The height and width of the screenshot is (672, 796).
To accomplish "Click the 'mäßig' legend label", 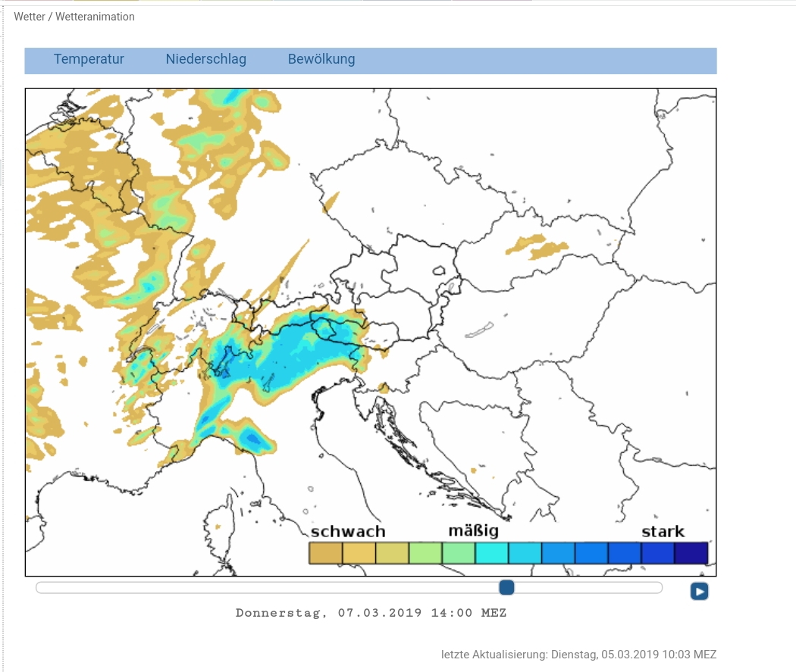I will pos(474,531).
